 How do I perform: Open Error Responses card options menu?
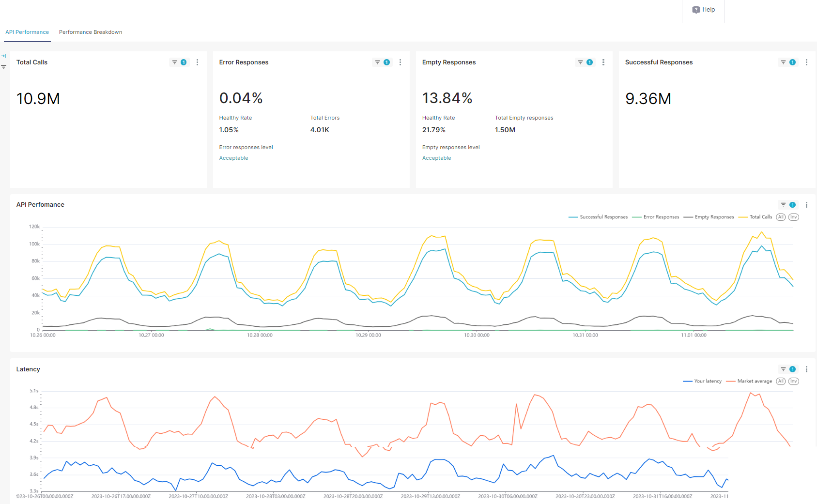coord(400,62)
